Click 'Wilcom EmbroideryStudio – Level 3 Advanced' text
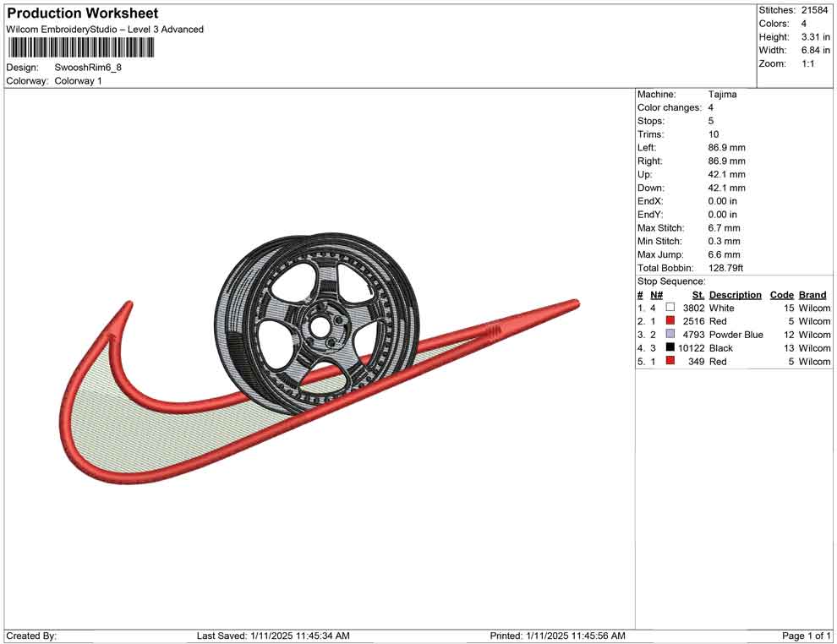The width and height of the screenshot is (837, 644). [105, 30]
